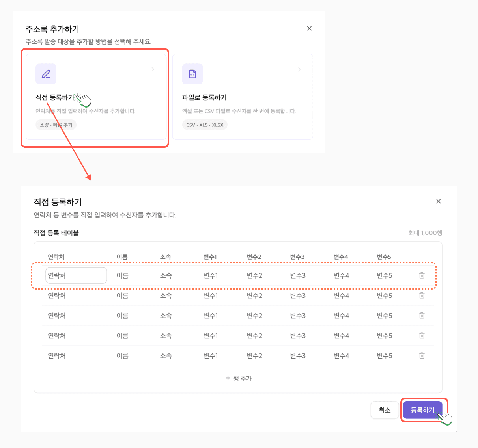
Task: Close the 주소록 추가하기 dialog
Action: coord(309,28)
